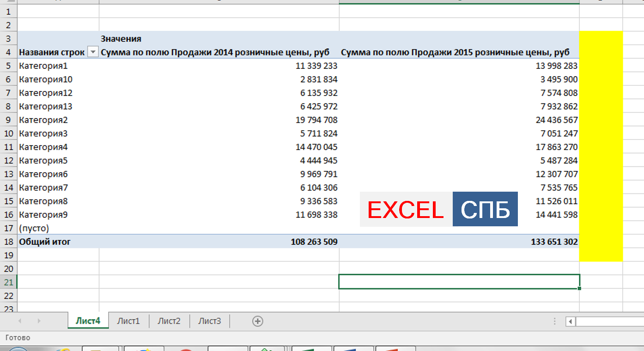Select the Общий итог label cell

click(45, 242)
